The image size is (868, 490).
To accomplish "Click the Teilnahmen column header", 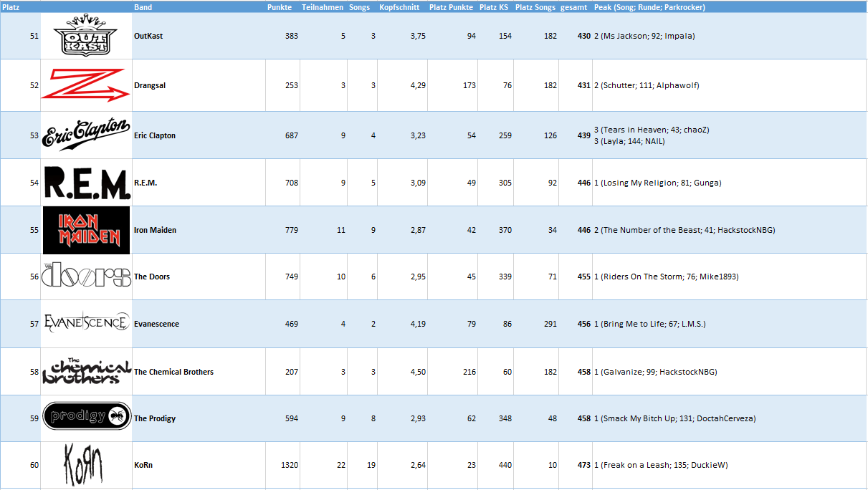I will coord(323,7).
